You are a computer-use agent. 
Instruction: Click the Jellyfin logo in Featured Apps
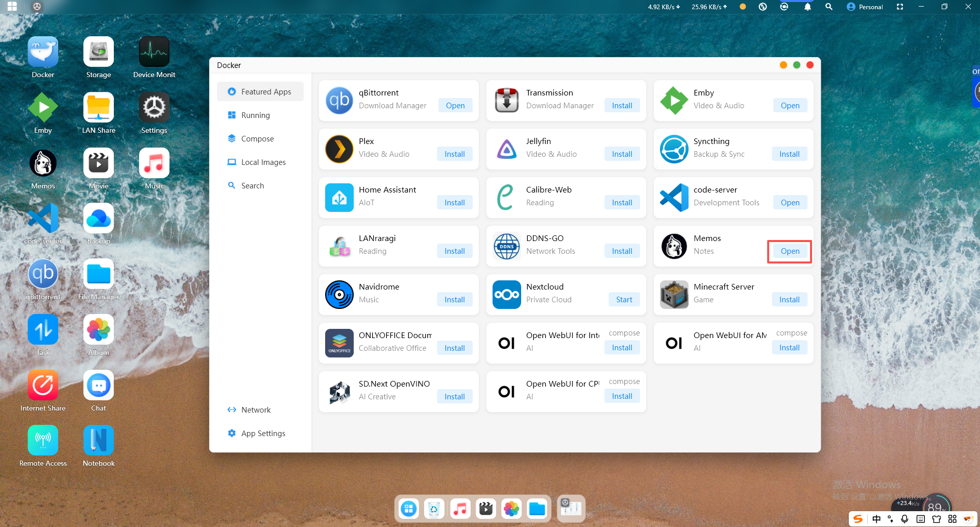507,149
